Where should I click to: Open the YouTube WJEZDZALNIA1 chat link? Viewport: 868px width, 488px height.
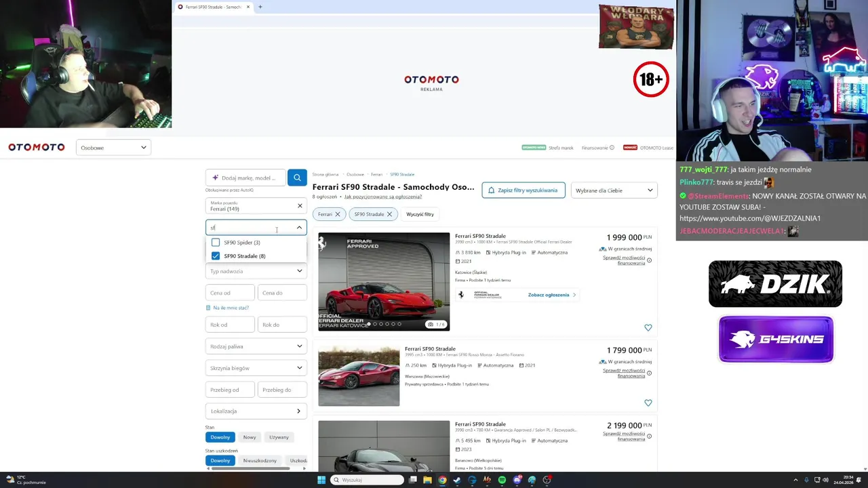[750, 218]
